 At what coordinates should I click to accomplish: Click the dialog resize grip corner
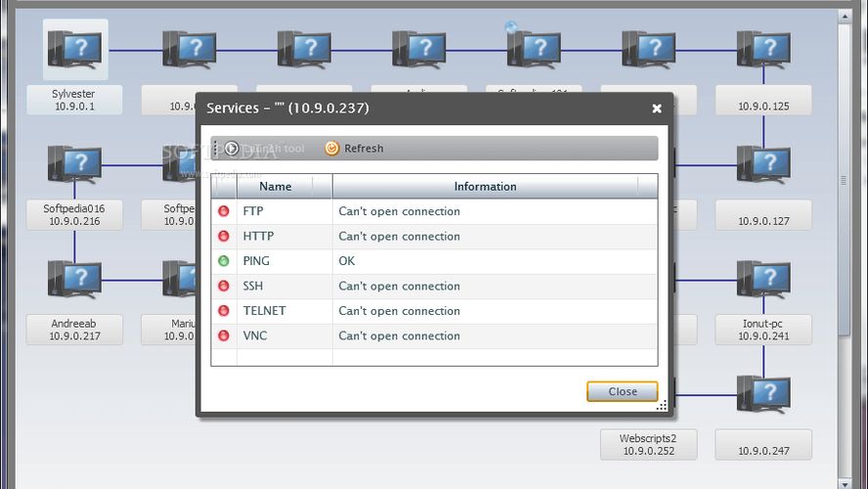[x=662, y=405]
